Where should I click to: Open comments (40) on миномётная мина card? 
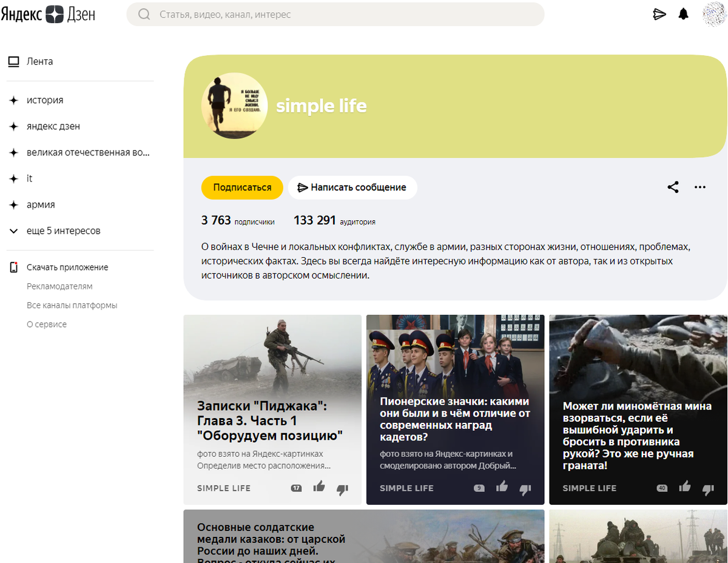coord(662,488)
